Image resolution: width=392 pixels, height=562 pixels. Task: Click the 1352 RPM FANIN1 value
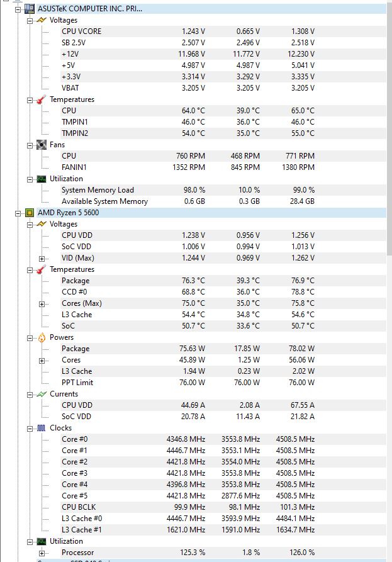pos(189,167)
